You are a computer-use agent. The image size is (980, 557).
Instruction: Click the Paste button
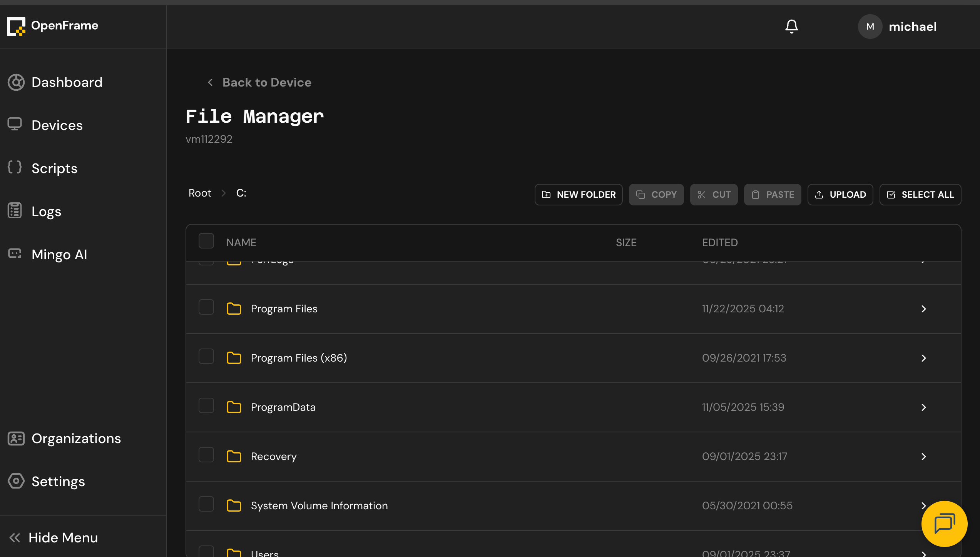(x=773, y=195)
